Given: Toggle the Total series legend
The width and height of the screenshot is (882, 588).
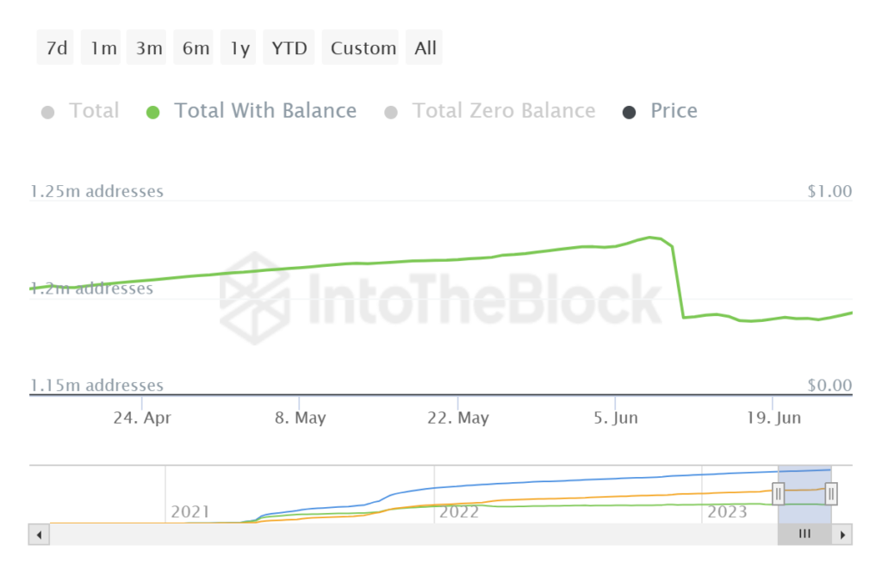Looking at the screenshot, I should coord(94,111).
